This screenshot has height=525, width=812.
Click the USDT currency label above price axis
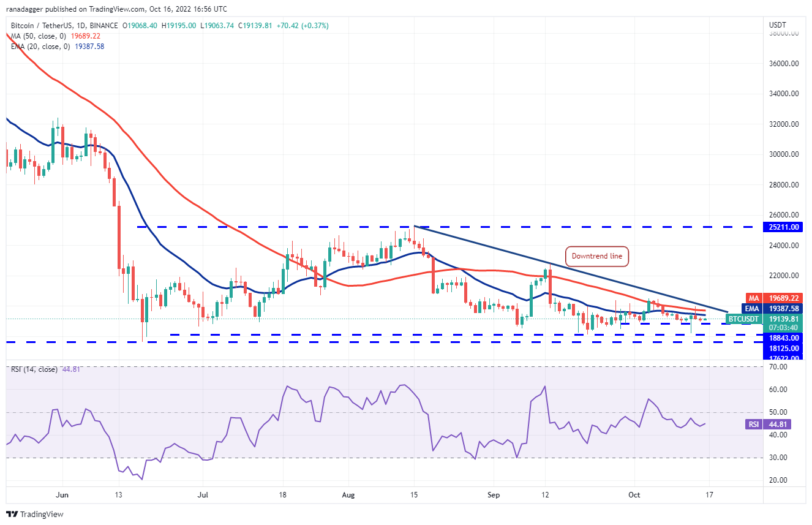click(x=777, y=25)
